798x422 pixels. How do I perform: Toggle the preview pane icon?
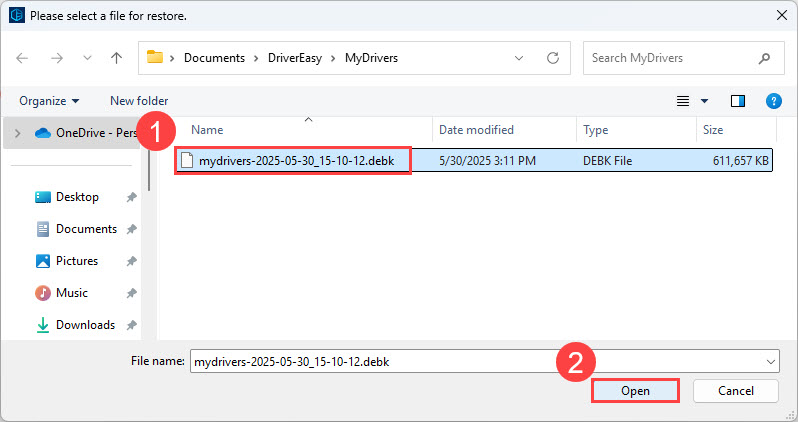click(x=738, y=101)
